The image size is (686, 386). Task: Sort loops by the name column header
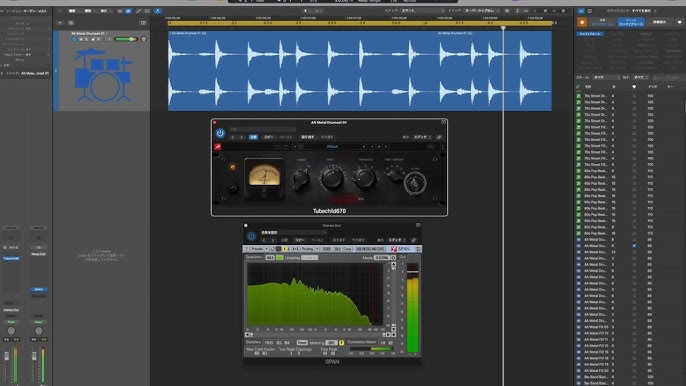588,87
